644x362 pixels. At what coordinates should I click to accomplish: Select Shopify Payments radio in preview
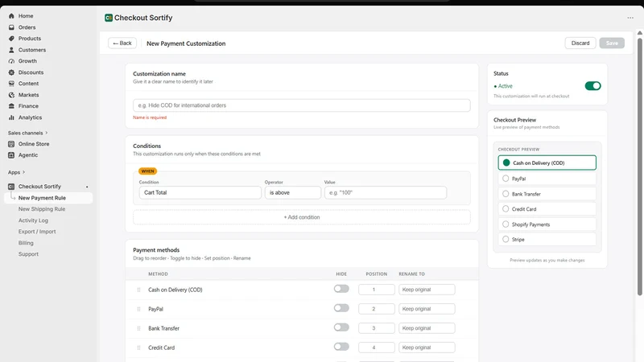(x=506, y=224)
